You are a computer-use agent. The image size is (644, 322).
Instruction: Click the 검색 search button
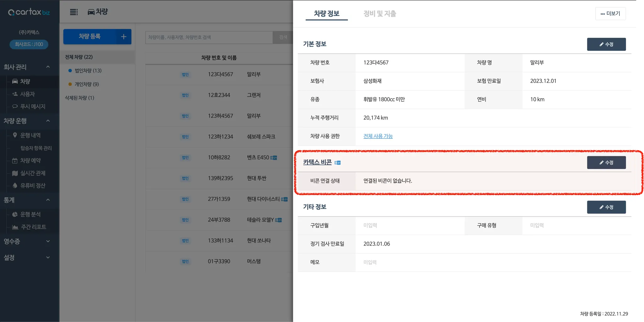tap(283, 37)
